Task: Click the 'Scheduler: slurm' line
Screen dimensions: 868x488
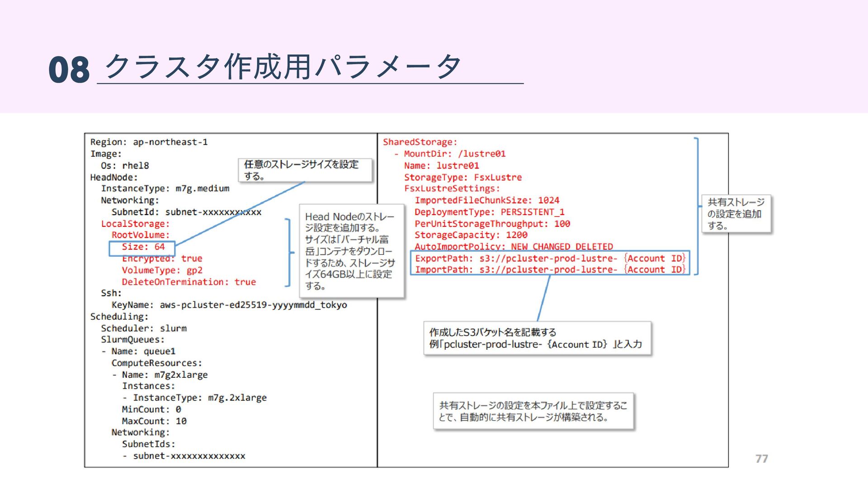Action: coord(143,328)
